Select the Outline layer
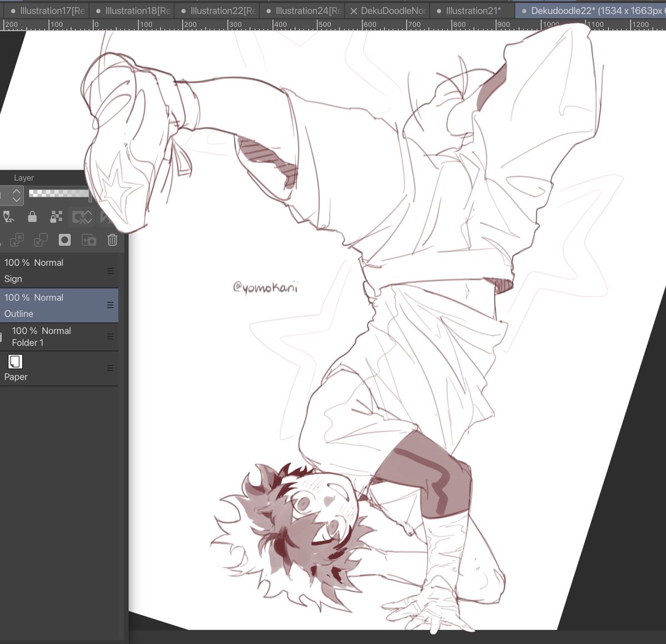 coord(59,305)
